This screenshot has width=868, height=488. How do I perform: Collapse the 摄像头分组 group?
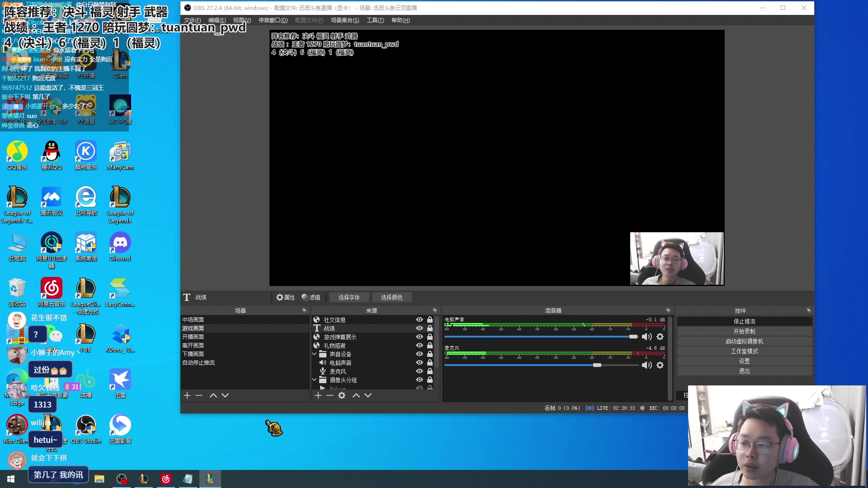click(x=314, y=380)
